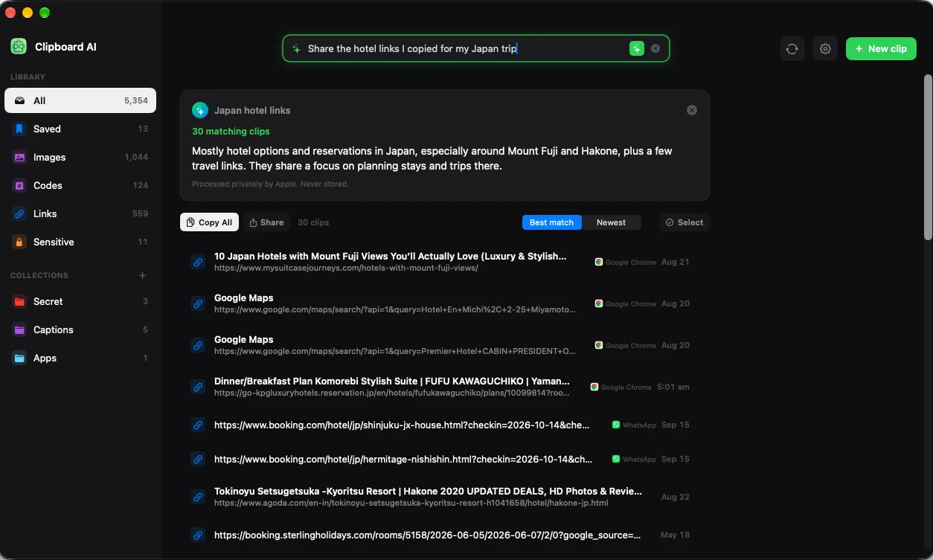Click the Images picture icon
Screen dimensions: 933x560
pyautogui.click(x=19, y=157)
